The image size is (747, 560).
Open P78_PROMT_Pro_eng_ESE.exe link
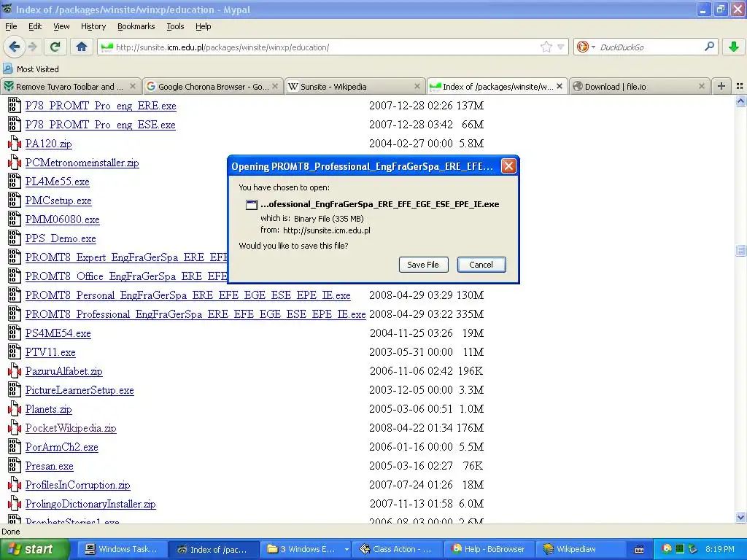tap(100, 125)
